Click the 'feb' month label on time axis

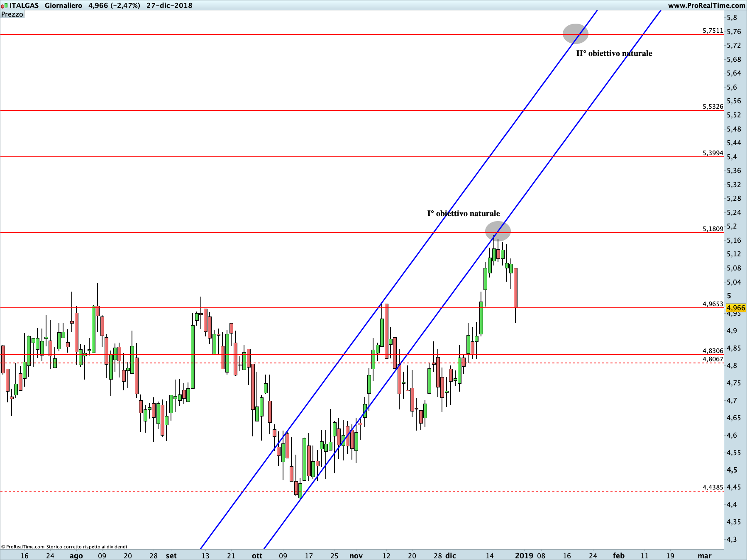pos(619,556)
